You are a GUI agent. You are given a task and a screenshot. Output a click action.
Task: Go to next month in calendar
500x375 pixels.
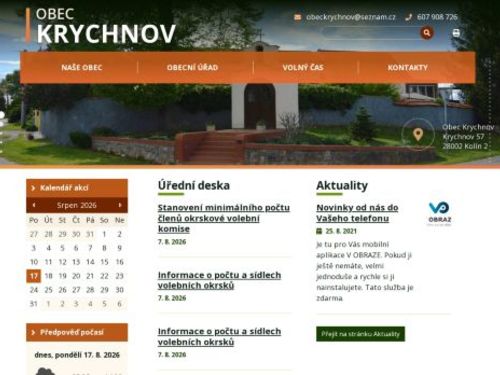pos(120,205)
